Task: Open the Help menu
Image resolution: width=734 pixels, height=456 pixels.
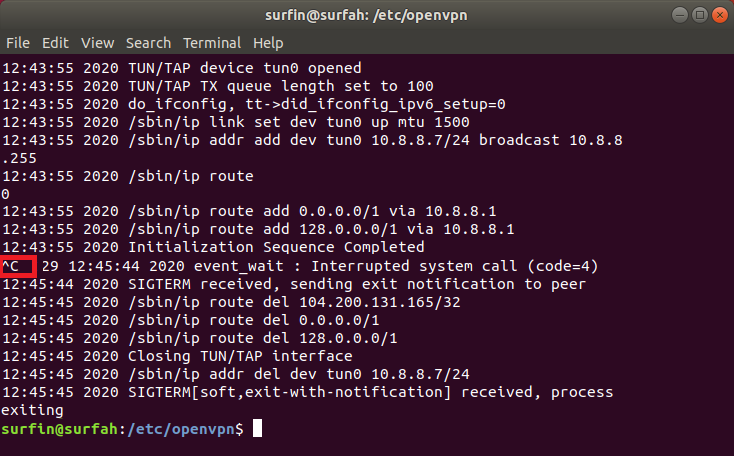Action: point(268,44)
